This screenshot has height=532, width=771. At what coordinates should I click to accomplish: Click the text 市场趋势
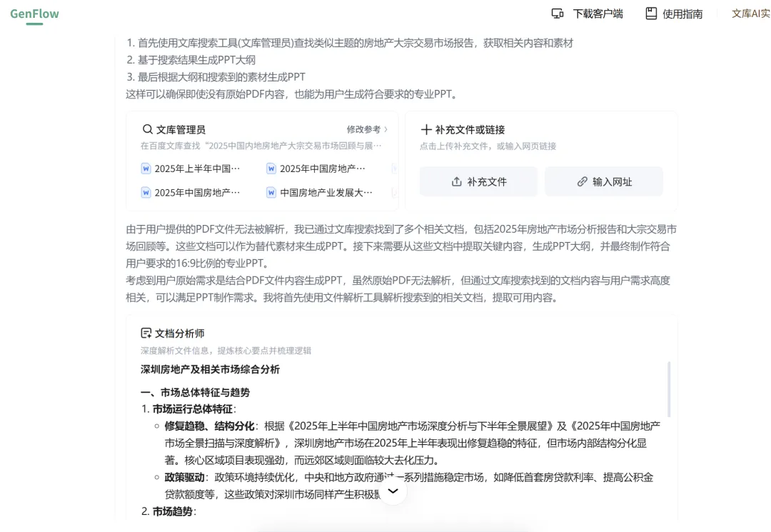pyautogui.click(x=173, y=511)
